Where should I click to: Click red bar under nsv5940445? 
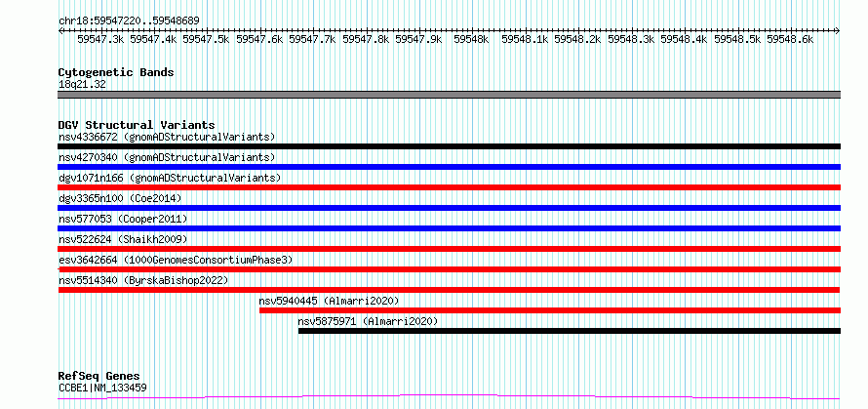pos(550,310)
